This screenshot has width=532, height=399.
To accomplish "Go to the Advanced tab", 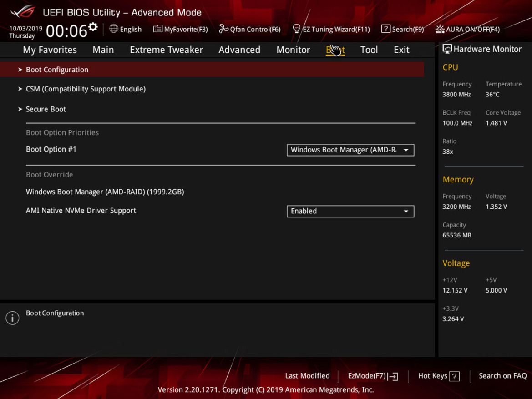I will point(239,50).
